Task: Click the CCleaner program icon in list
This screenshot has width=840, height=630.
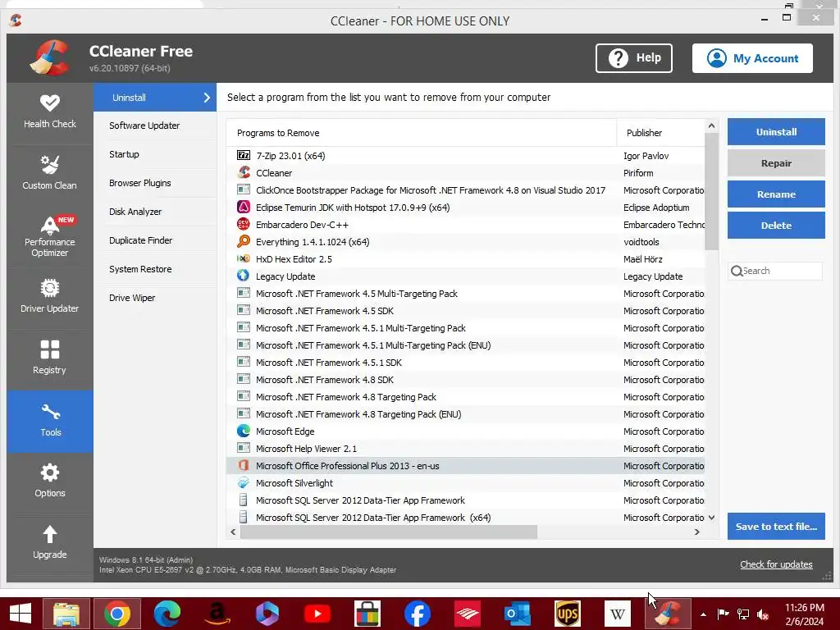Action: click(244, 172)
